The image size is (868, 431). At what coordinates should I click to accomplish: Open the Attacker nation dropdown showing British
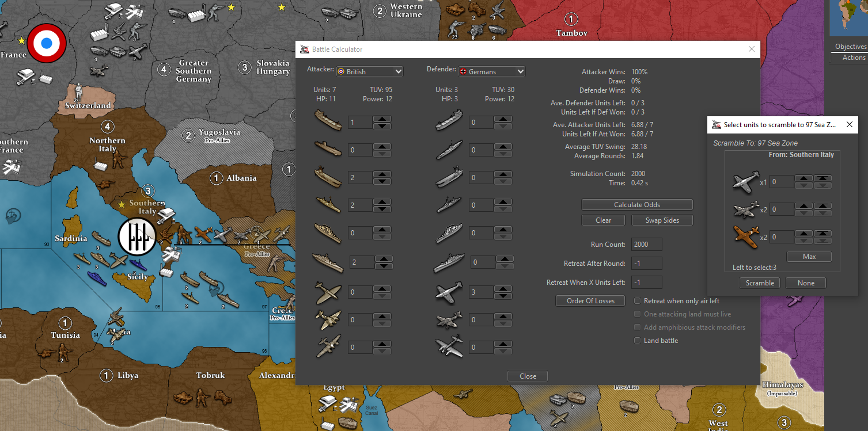tap(370, 72)
